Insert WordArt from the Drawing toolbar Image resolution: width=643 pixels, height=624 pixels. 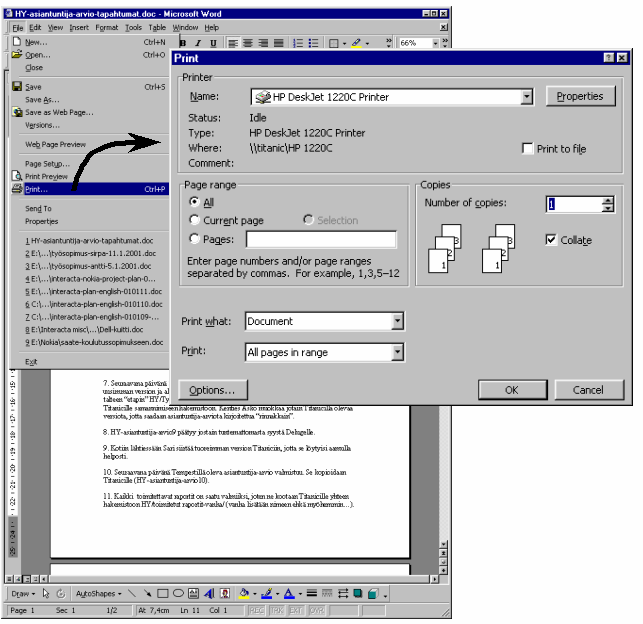point(209,593)
